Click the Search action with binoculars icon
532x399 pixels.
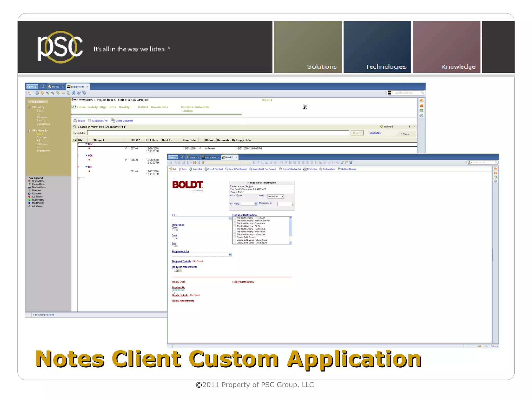(x=79, y=121)
